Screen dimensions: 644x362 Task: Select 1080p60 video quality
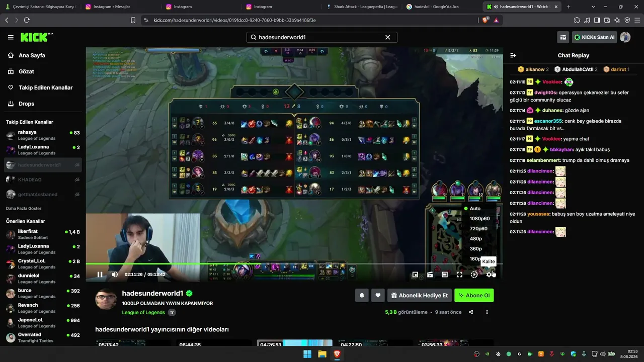click(479, 218)
